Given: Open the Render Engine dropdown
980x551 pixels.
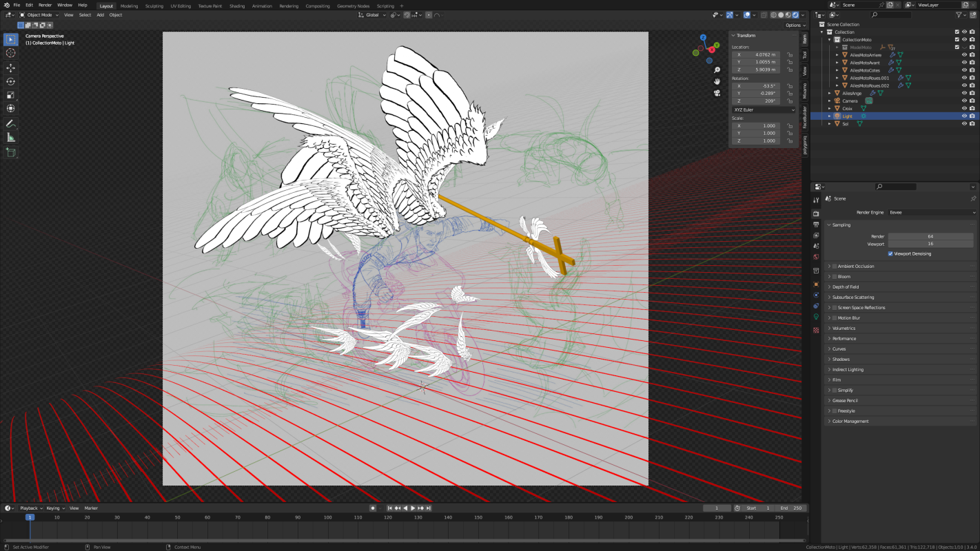Looking at the screenshot, I should coord(930,212).
